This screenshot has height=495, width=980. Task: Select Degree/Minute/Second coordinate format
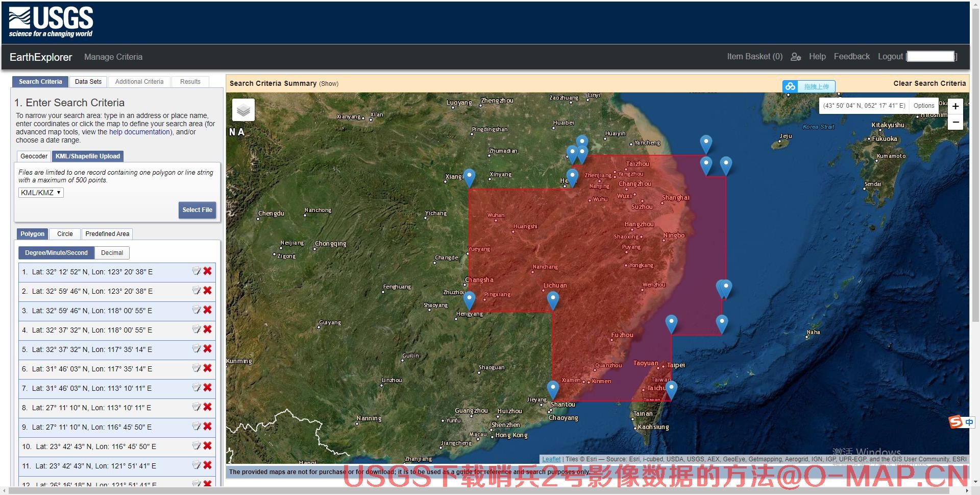56,253
